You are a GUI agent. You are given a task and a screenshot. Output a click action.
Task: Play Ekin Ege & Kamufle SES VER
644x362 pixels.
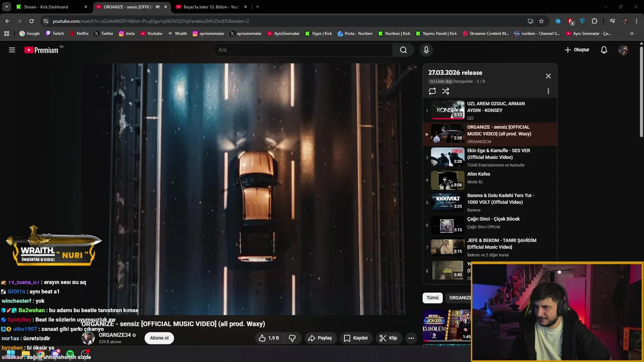coord(490,157)
